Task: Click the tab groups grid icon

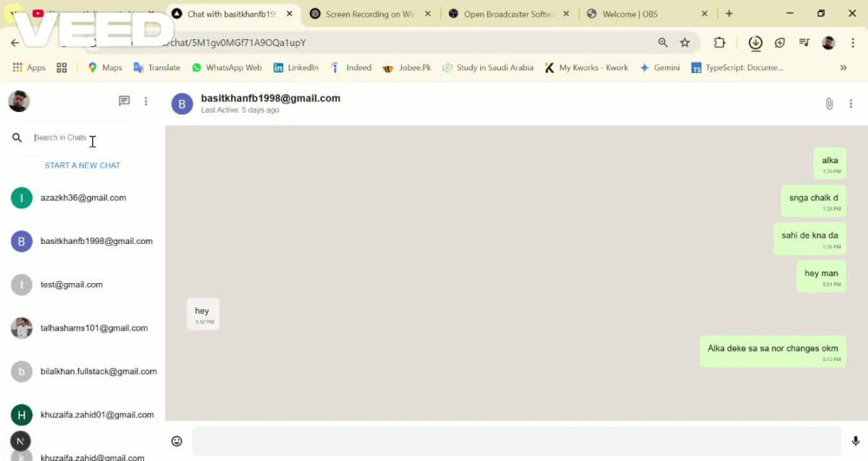Action: pyautogui.click(x=62, y=68)
